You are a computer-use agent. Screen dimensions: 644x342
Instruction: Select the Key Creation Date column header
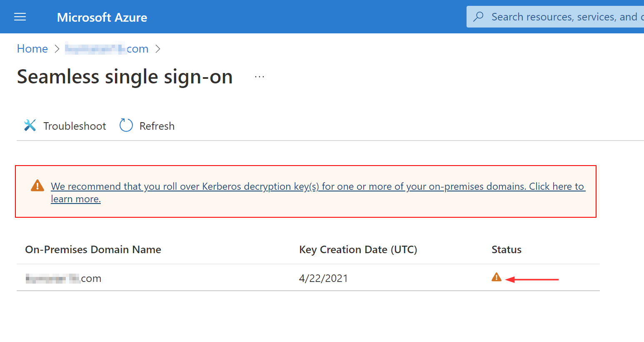(358, 249)
